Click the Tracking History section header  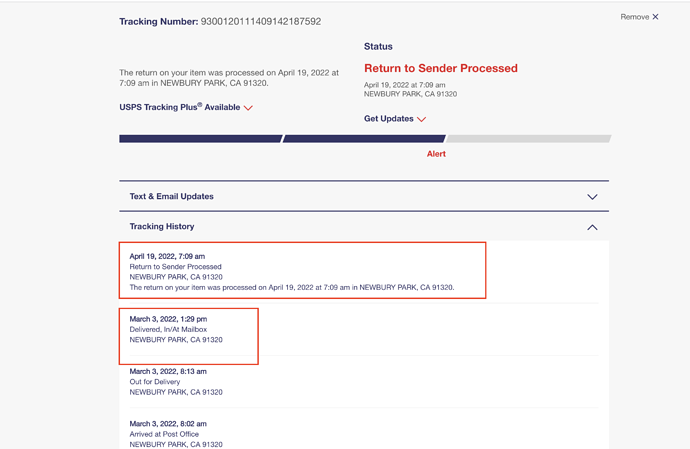click(x=162, y=226)
